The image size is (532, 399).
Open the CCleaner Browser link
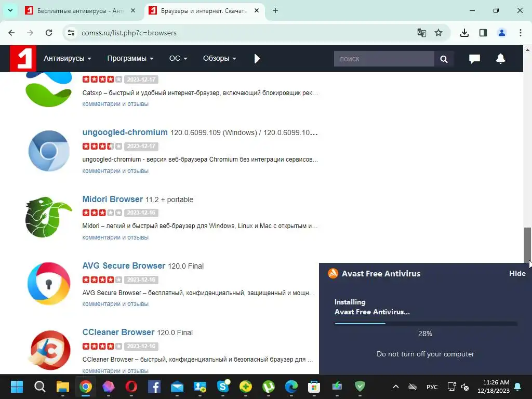pos(118,332)
